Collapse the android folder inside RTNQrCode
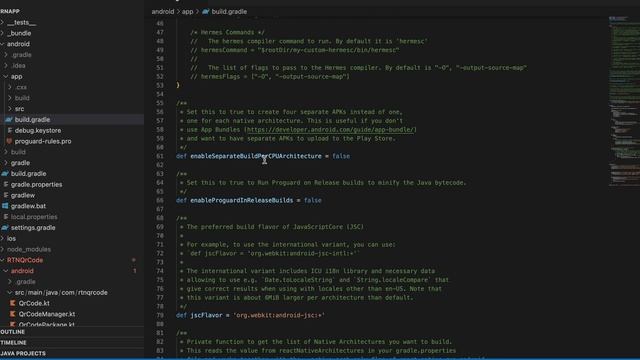The height and width of the screenshot is (360, 640). pyautogui.click(x=6, y=271)
